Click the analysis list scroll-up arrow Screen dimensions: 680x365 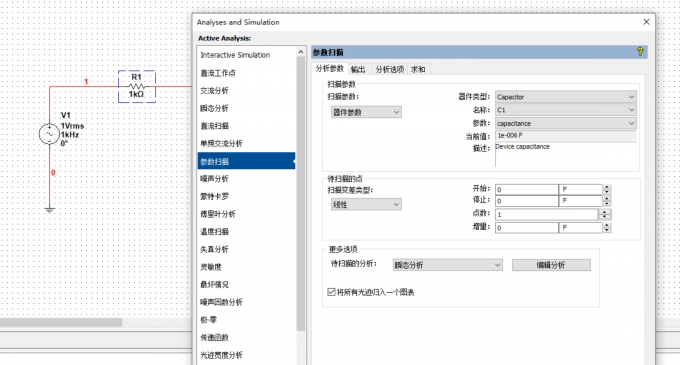tap(301, 52)
